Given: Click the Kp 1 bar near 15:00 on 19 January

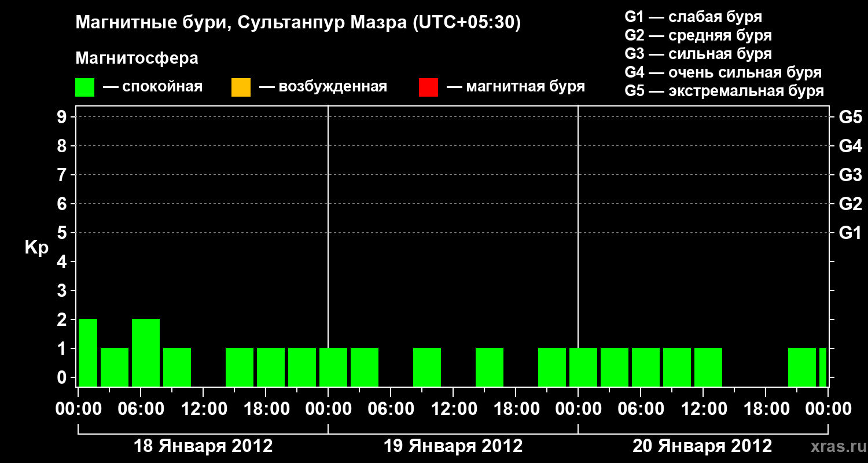Looking at the screenshot, I should coord(490,367).
